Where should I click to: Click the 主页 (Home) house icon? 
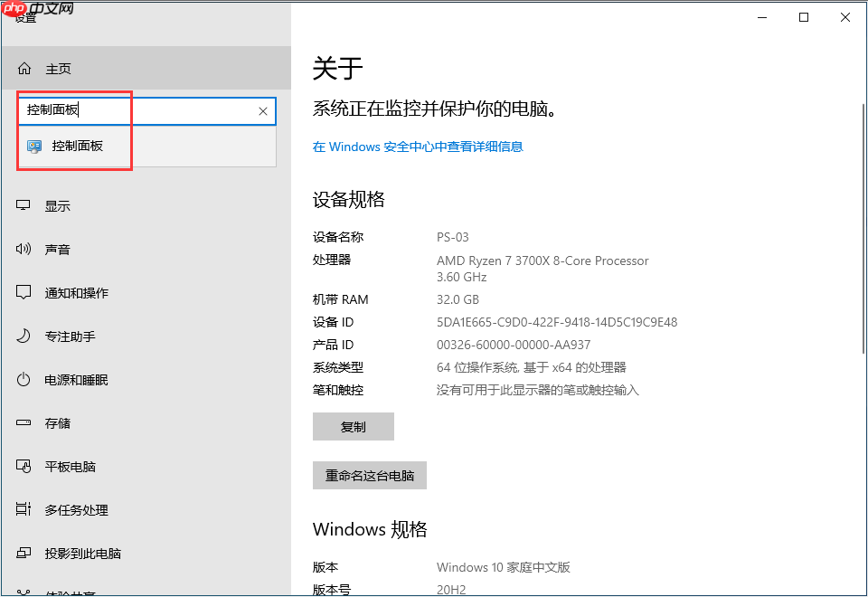click(23, 68)
